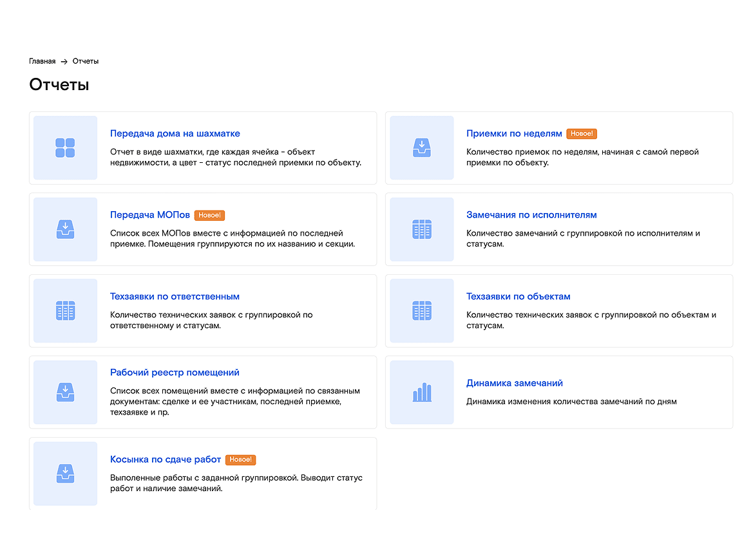Click the download tray icon for Передача МОПов
The image size is (742, 560).
click(x=65, y=229)
